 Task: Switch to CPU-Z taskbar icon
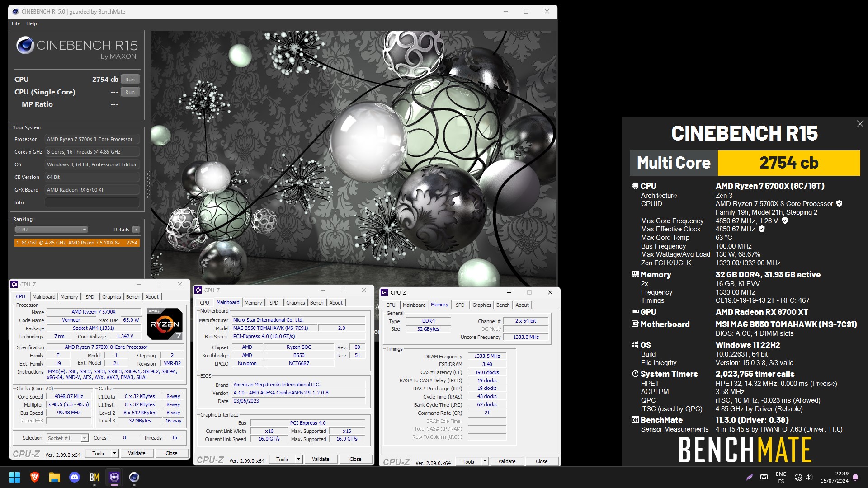114,477
